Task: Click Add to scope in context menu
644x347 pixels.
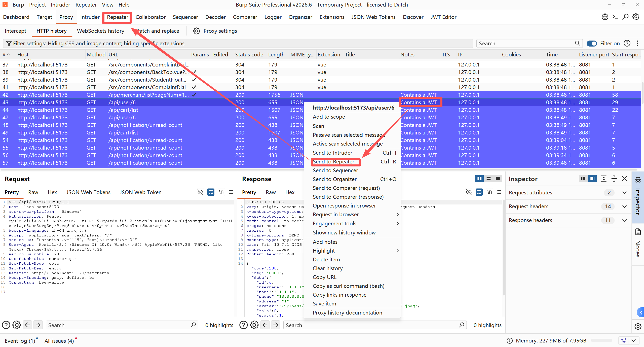Action: point(352,117)
